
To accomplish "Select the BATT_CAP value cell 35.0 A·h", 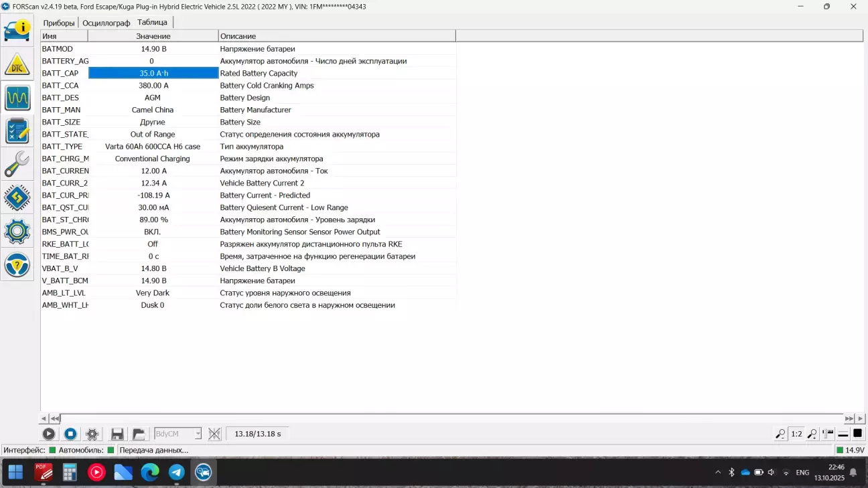I will pos(153,74).
